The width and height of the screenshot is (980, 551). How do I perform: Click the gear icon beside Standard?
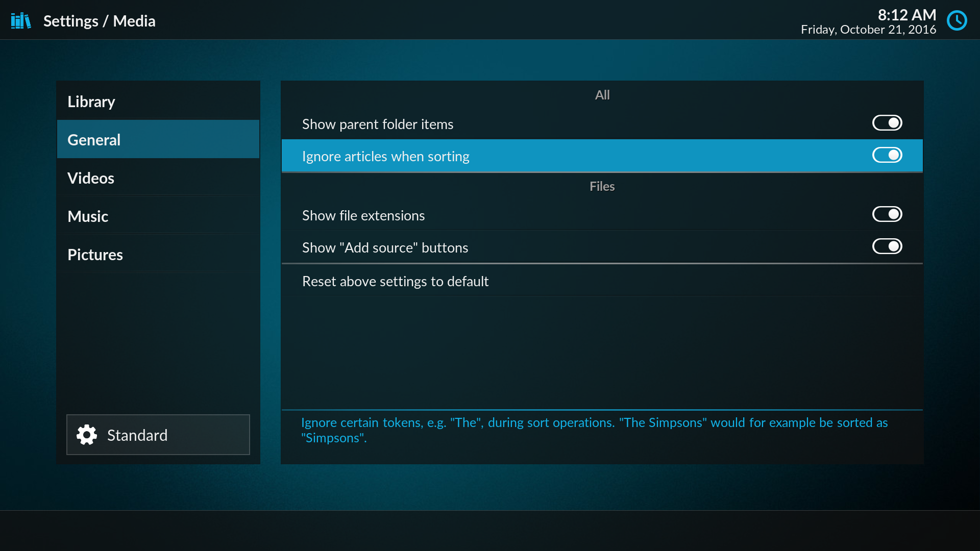click(x=87, y=435)
